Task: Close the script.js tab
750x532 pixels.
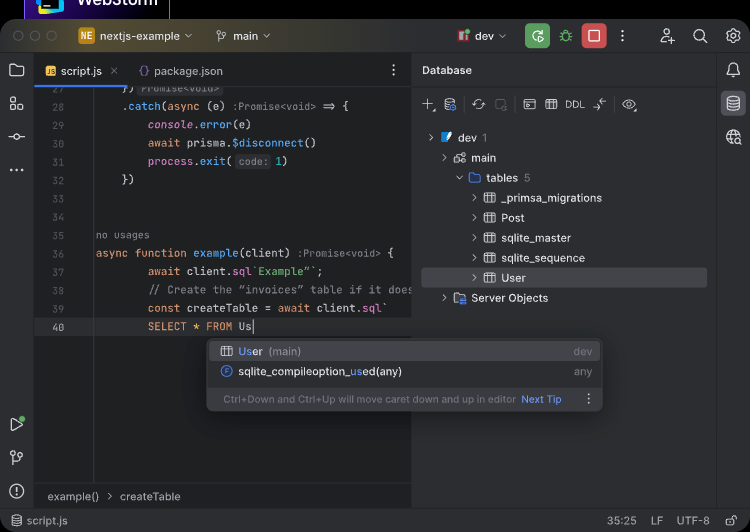Action: [x=114, y=71]
